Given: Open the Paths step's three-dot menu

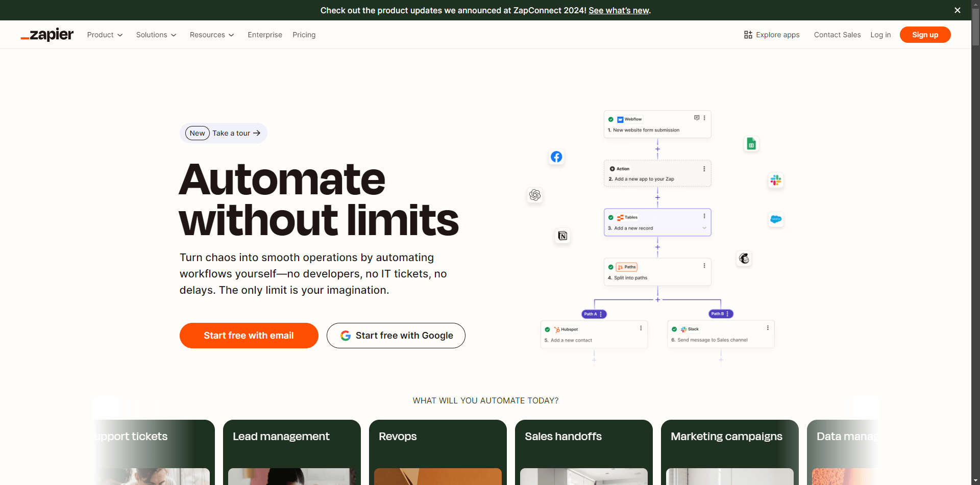Looking at the screenshot, I should coord(704,266).
